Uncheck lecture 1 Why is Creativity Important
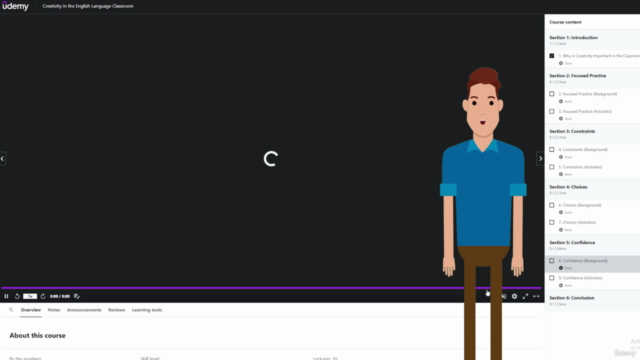The height and width of the screenshot is (360, 640). tap(552, 56)
